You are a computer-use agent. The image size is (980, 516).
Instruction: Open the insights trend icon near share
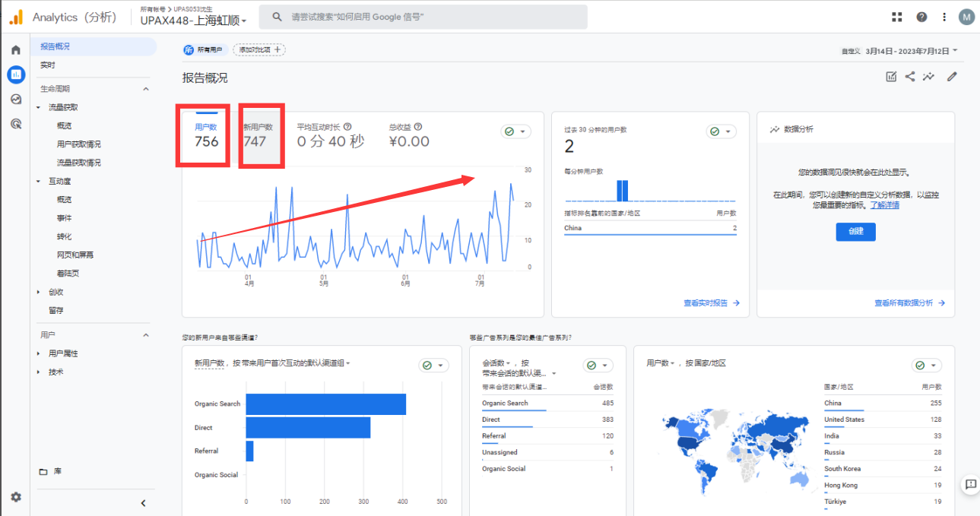(929, 76)
